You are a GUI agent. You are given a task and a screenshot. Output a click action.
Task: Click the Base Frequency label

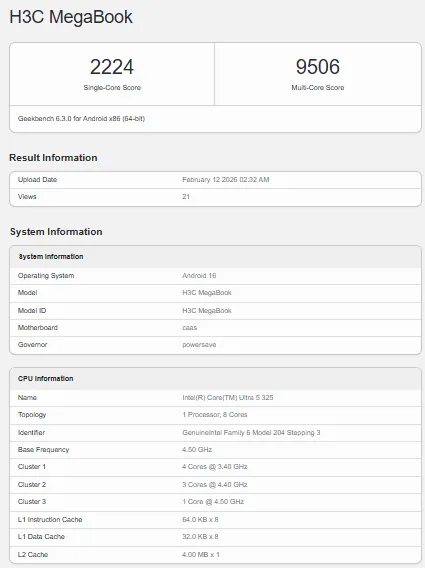click(x=43, y=450)
